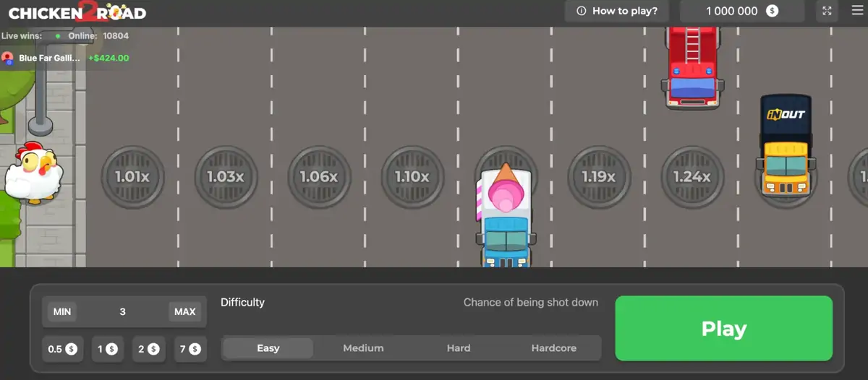Click the green Play button
The width and height of the screenshot is (868, 380).
point(724,329)
